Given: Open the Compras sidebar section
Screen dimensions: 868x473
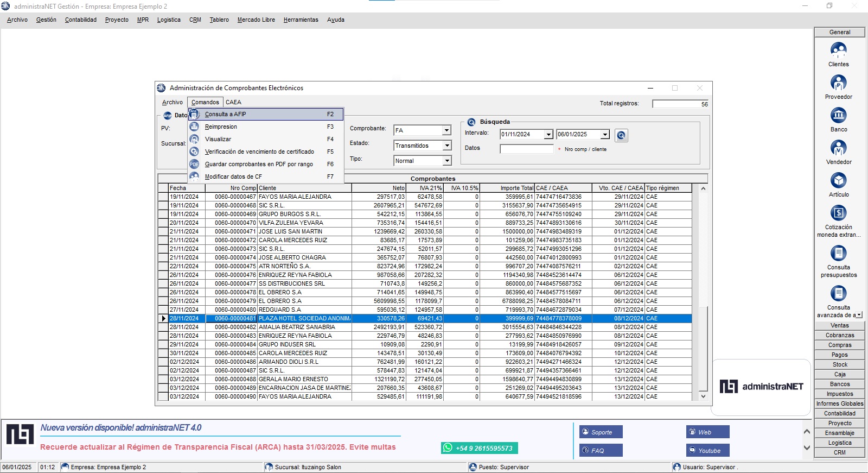Looking at the screenshot, I should pos(840,345).
